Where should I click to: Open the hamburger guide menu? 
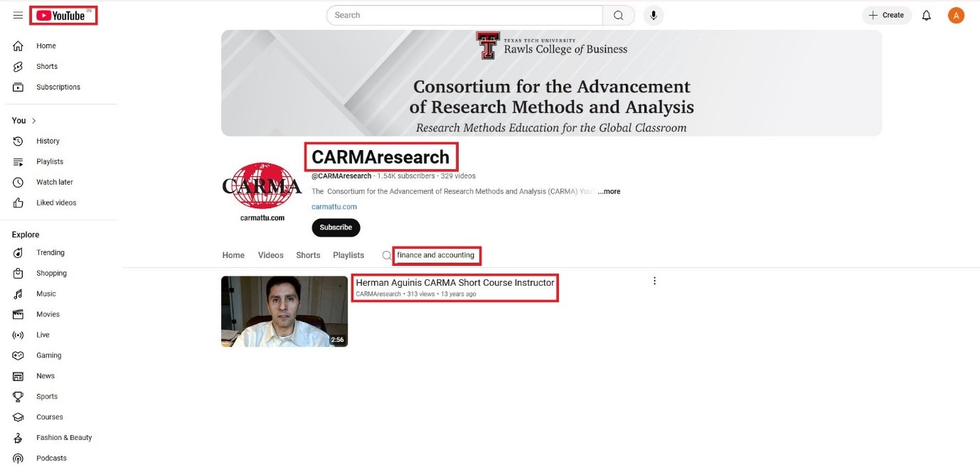click(x=18, y=15)
